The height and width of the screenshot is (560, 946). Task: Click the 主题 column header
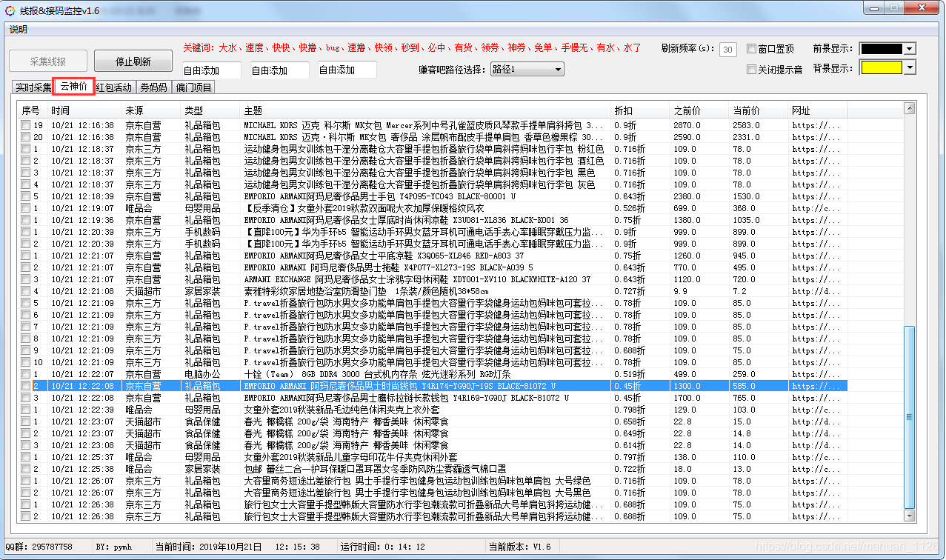[x=427, y=110]
